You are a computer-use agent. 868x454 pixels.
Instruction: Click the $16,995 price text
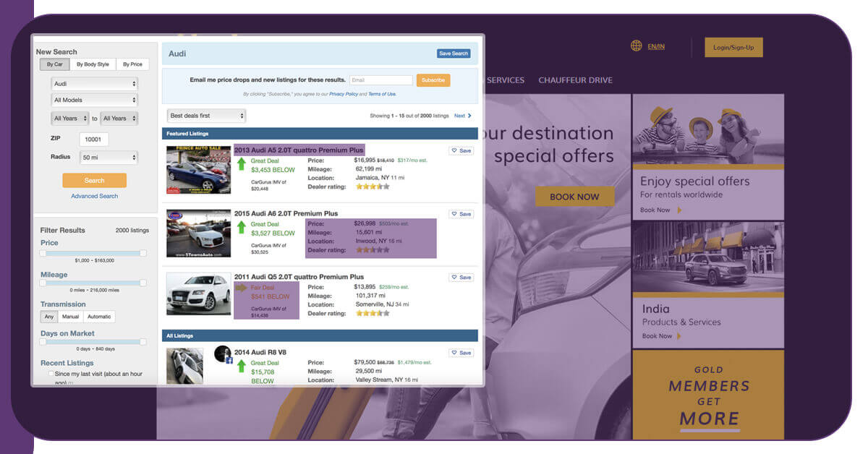[365, 160]
